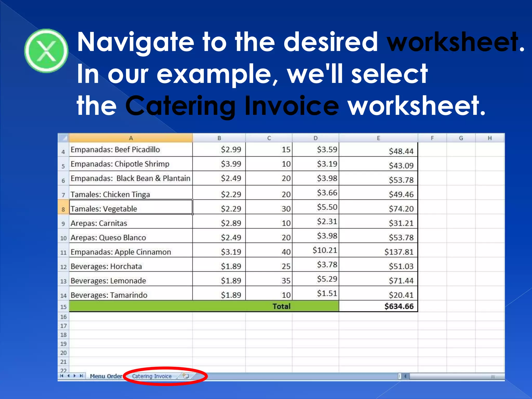Select row 8 header
Viewport: 532px width, 399px height.
pos(63,207)
